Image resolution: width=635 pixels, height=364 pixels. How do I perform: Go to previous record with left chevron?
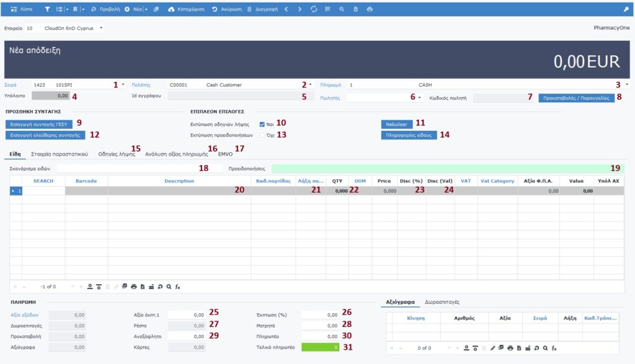click(x=286, y=10)
